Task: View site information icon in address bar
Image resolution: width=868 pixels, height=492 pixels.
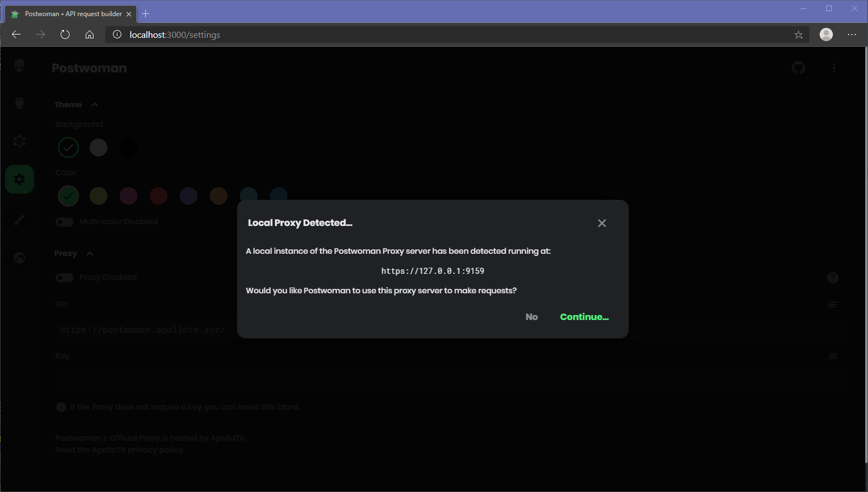Action: pyautogui.click(x=117, y=35)
